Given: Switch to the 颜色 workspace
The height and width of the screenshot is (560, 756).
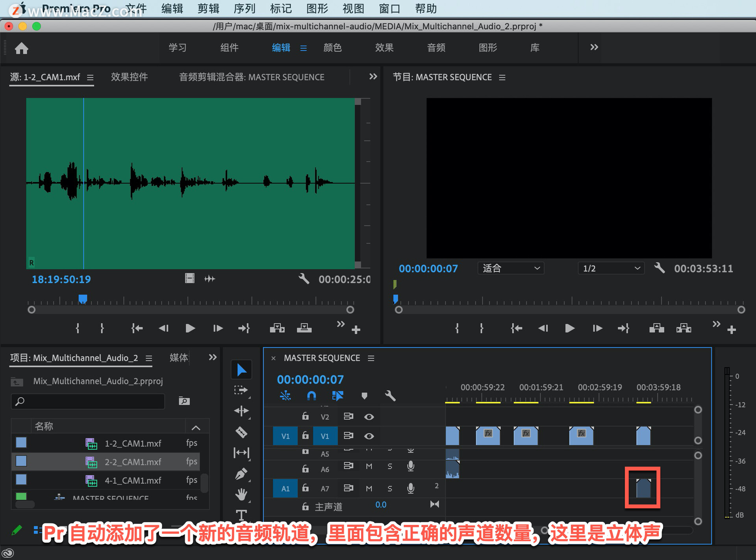Looking at the screenshot, I should [332, 48].
